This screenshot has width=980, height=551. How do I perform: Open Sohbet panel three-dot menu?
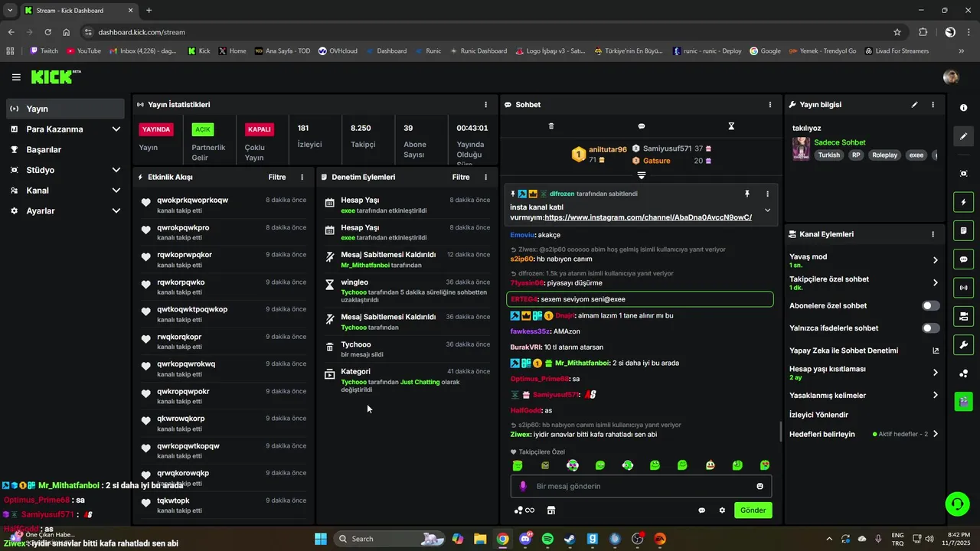[770, 105]
